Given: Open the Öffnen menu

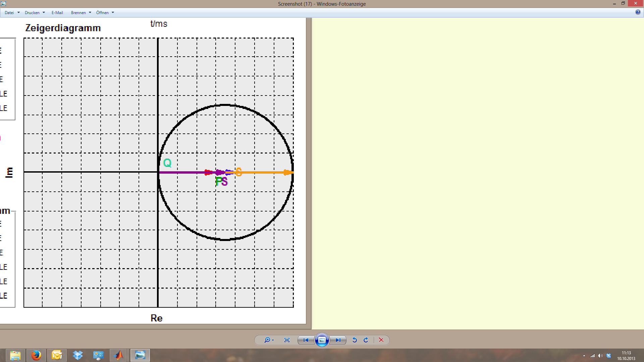Looking at the screenshot, I should [x=105, y=13].
